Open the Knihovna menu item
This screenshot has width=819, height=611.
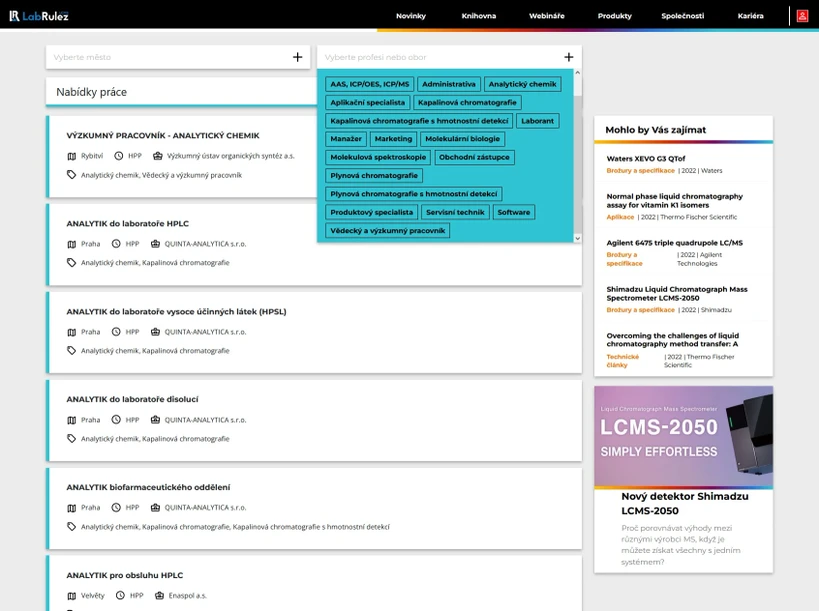pyautogui.click(x=478, y=16)
